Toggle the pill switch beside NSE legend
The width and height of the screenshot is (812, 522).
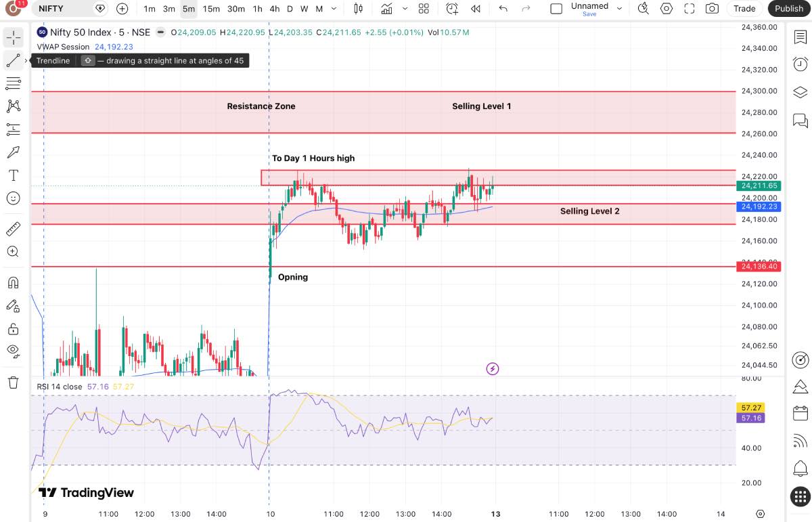160,32
